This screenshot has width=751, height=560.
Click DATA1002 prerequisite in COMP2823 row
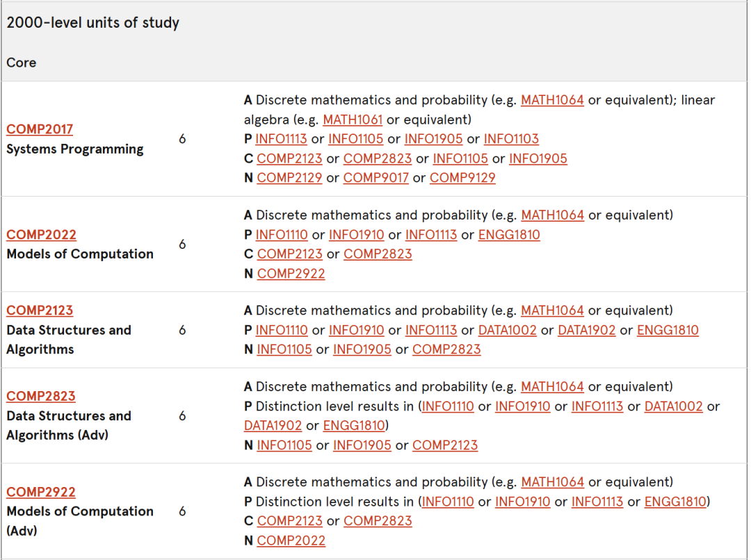pyautogui.click(x=673, y=406)
